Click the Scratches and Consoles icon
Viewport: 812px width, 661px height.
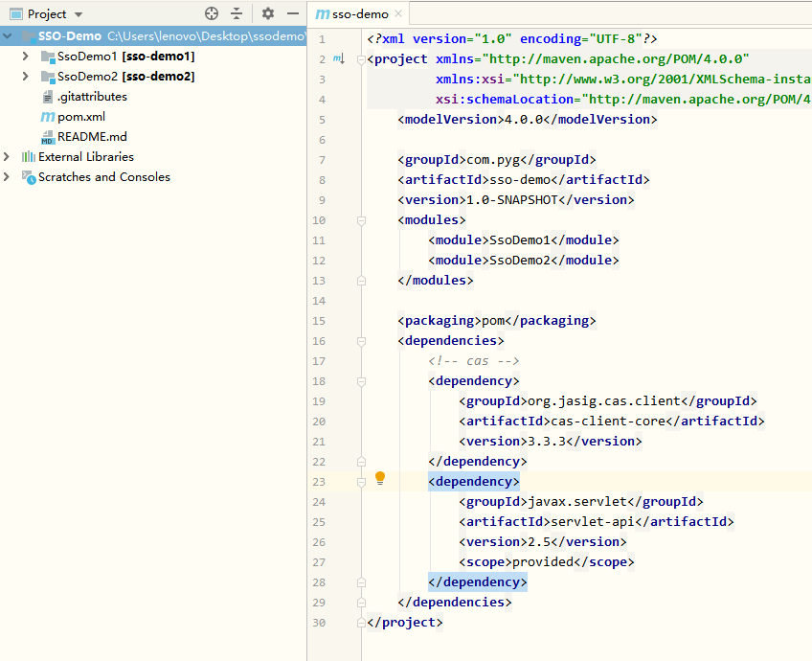coord(29,177)
